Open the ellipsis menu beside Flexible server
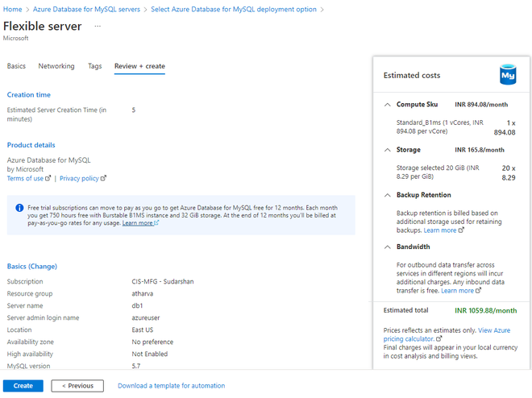 (98, 26)
